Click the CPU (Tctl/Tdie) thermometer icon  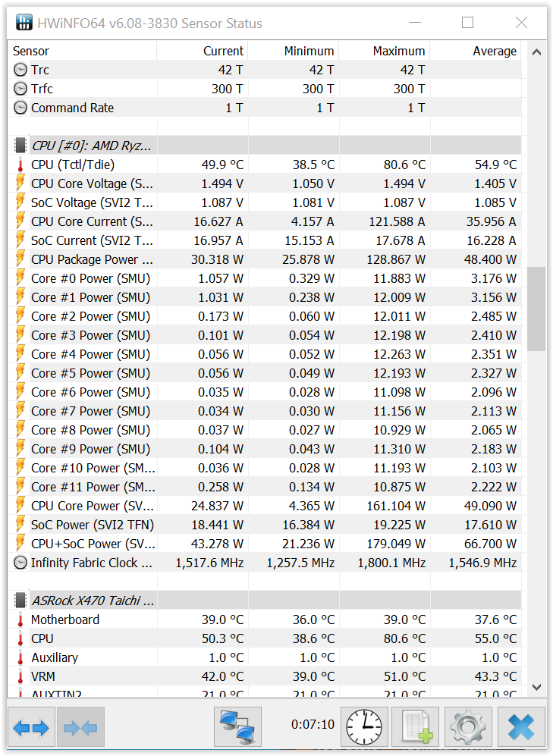coord(20,165)
